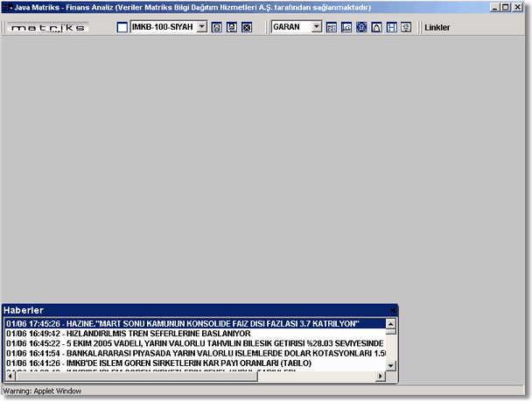The width and height of the screenshot is (532, 402).
Task: Click the save page icon after IMKB-100-SIYAH
Action: (x=217, y=27)
